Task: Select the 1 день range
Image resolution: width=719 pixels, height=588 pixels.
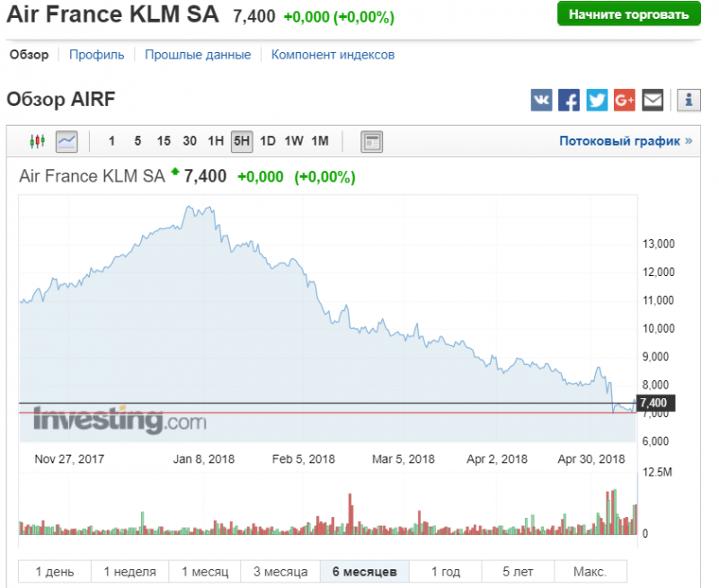Action: (55, 572)
